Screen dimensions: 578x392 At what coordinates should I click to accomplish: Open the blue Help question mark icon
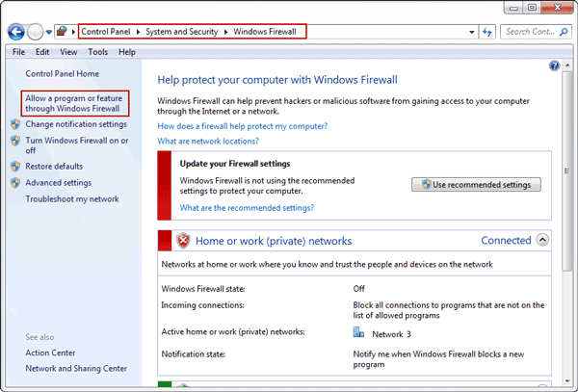[x=555, y=65]
